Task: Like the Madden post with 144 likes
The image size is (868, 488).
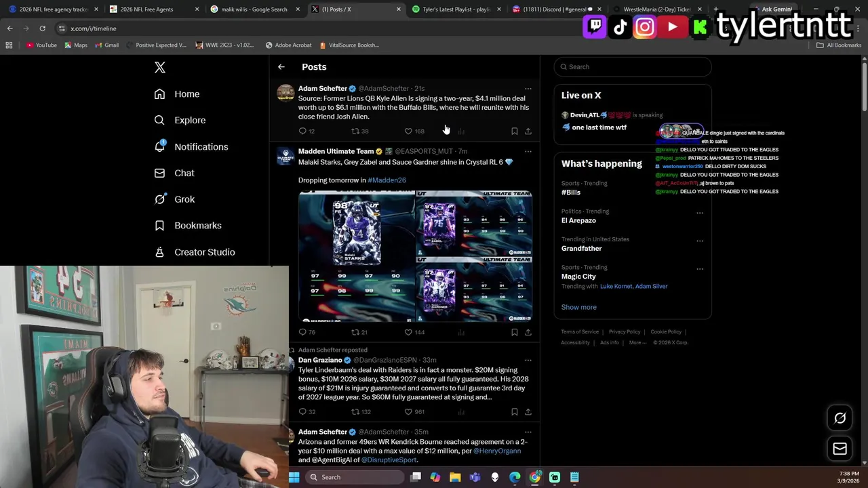Action: (x=414, y=332)
